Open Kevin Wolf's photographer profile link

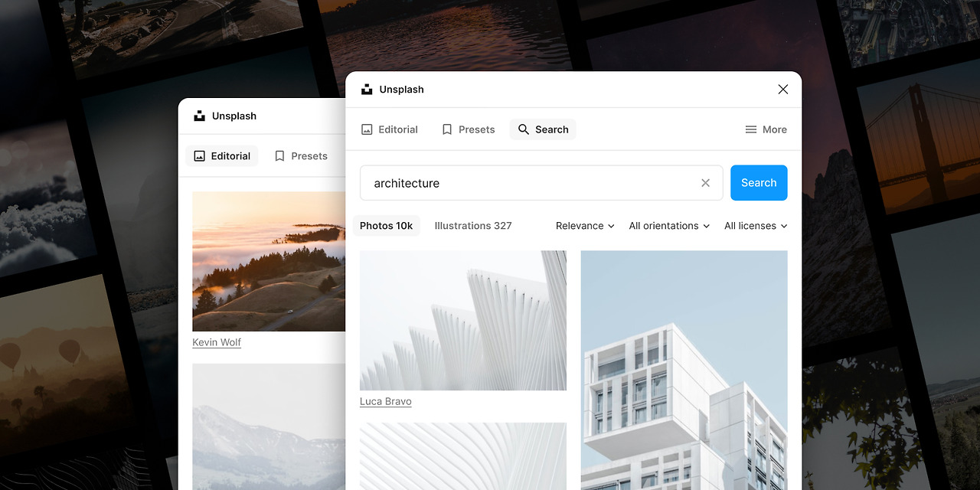(216, 342)
